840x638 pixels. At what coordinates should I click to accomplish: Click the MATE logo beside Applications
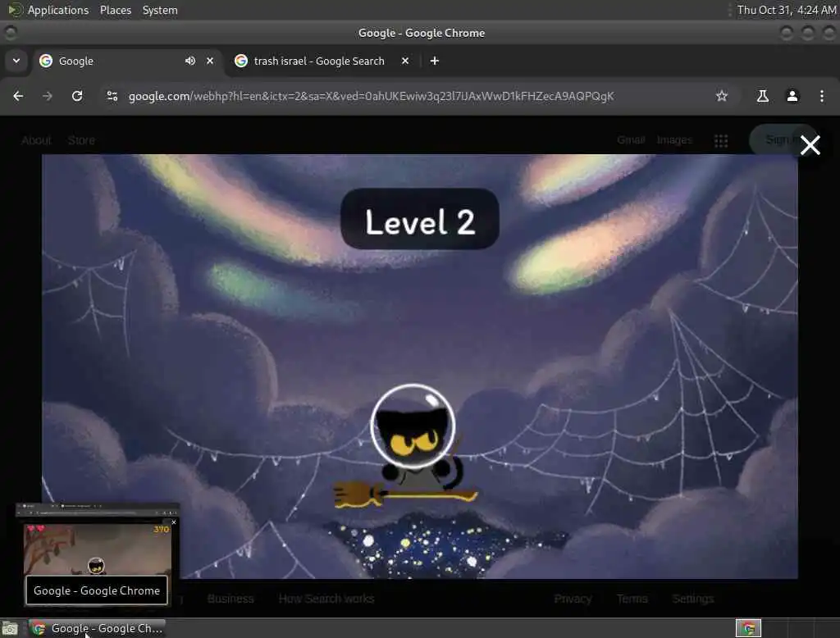tap(15, 10)
